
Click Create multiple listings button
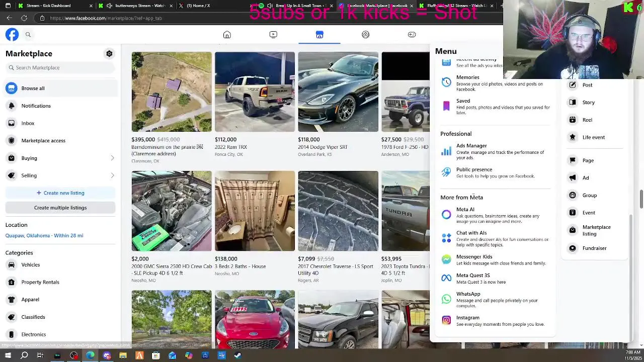tap(60, 208)
